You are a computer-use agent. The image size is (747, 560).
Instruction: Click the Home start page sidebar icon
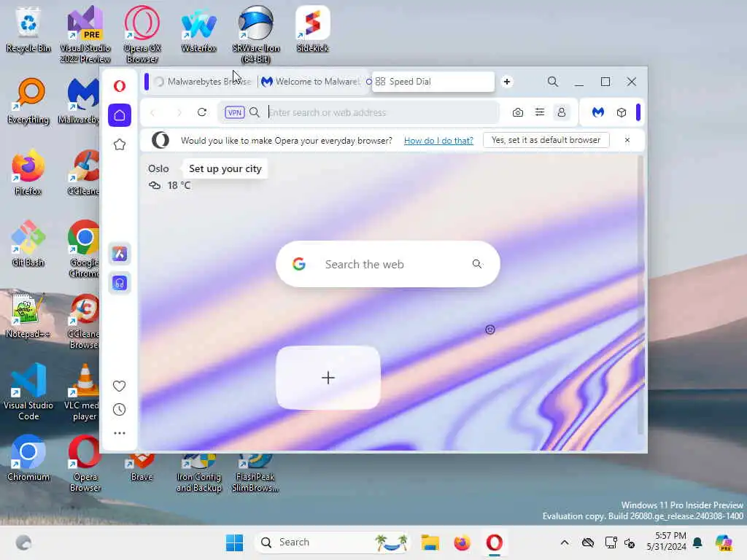120,115
